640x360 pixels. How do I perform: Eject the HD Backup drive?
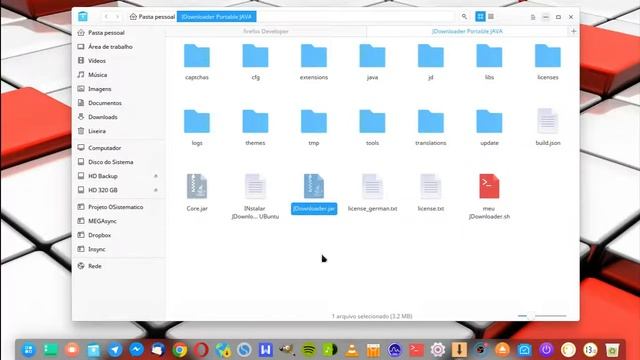click(x=156, y=176)
